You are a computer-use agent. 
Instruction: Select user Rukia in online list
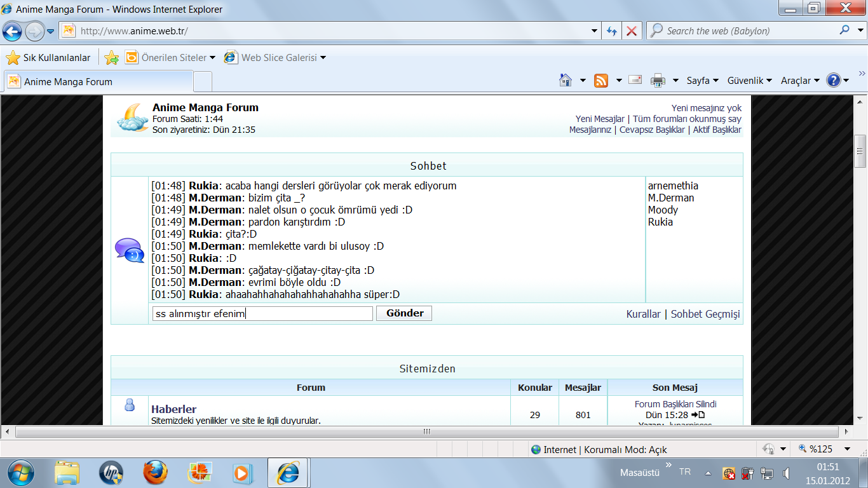[660, 222]
